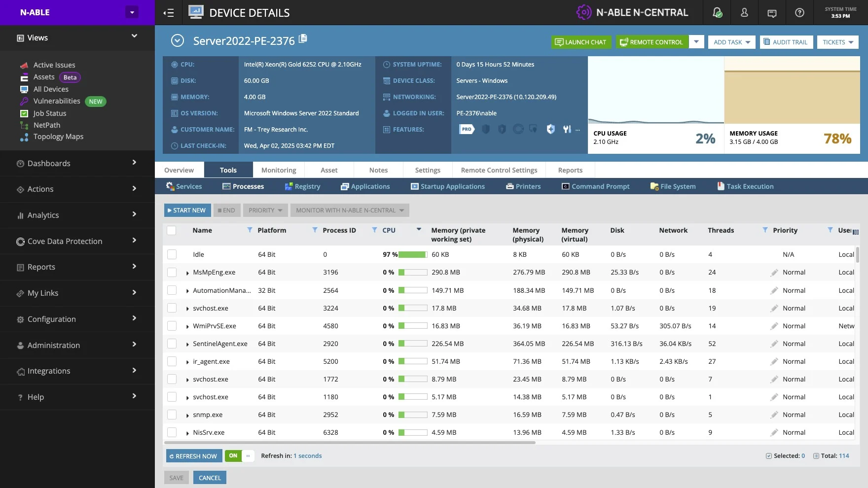Check the Idle process row
Image resolution: width=868 pixels, height=488 pixels.
(x=172, y=254)
